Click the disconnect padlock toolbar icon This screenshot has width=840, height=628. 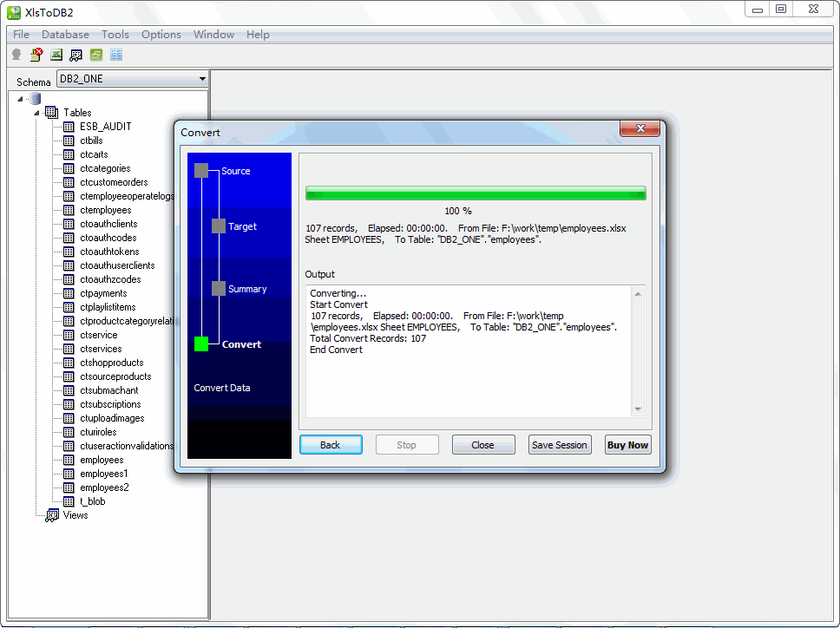(x=36, y=55)
